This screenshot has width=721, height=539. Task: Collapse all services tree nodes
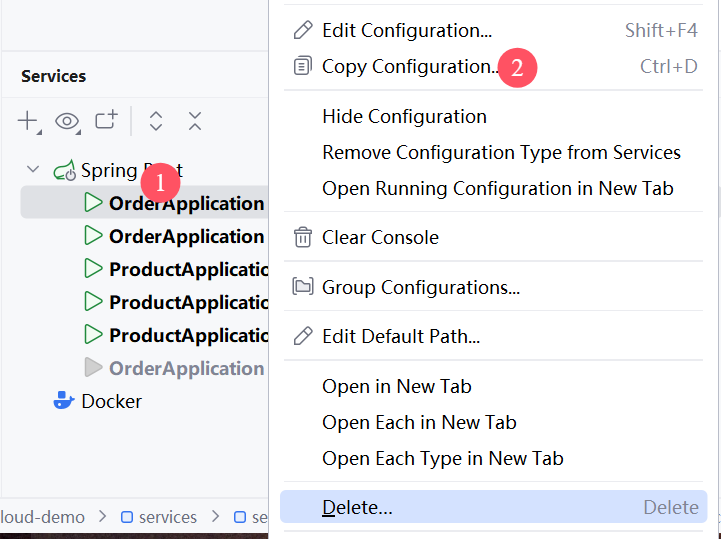[195, 121]
